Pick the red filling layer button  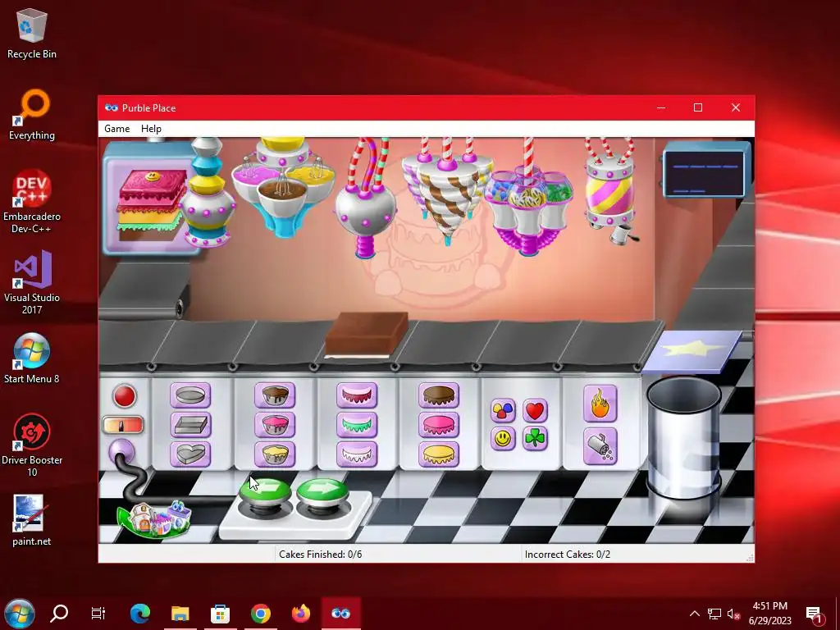[357, 395]
